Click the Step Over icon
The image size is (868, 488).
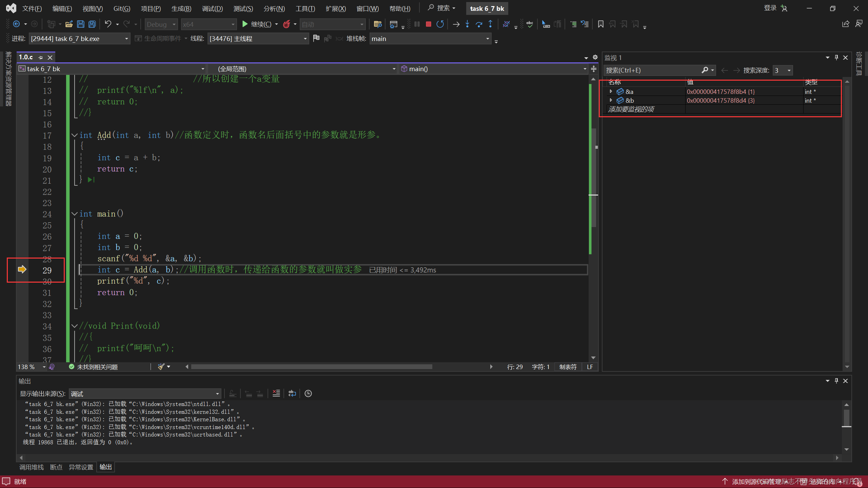(479, 24)
